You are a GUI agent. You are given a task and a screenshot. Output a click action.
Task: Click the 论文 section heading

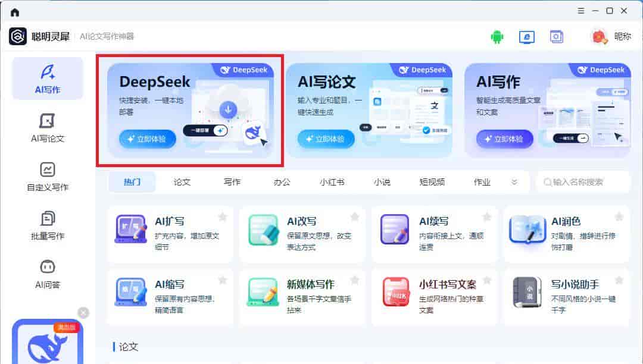tap(129, 347)
